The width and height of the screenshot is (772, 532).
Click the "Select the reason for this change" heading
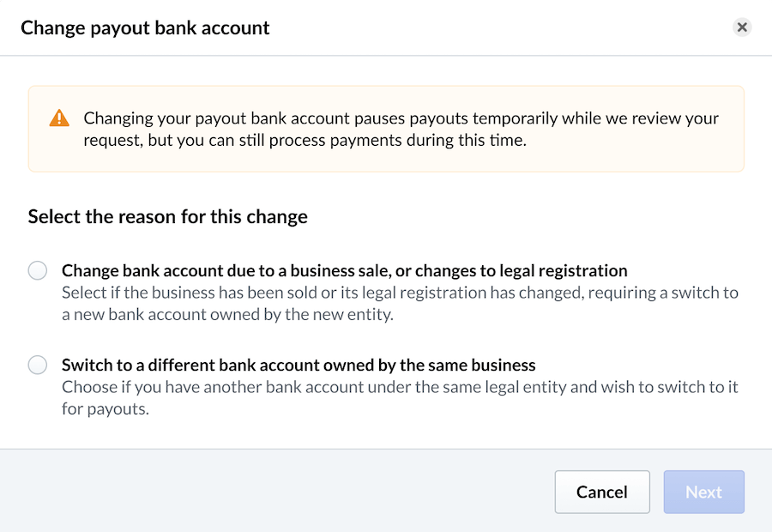point(167,216)
